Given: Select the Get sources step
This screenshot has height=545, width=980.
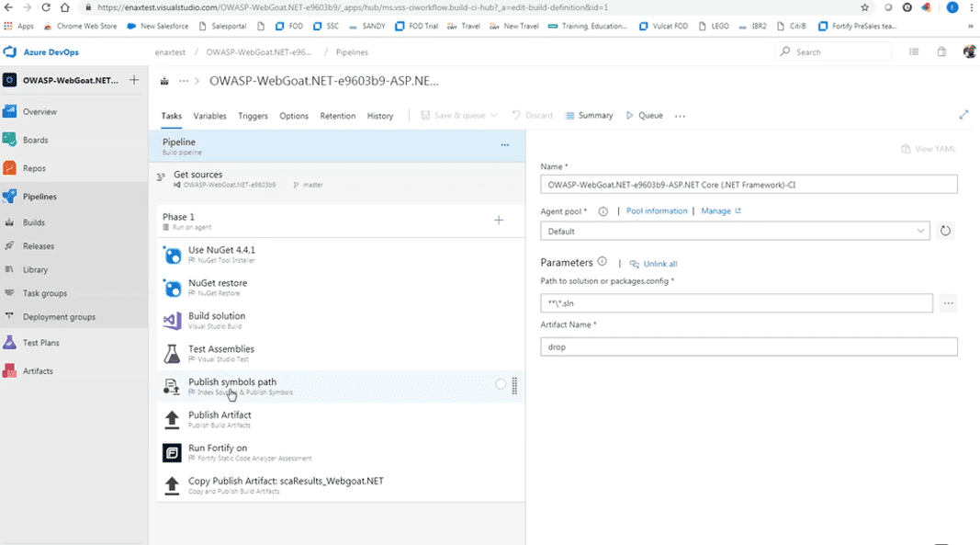Looking at the screenshot, I should point(337,179).
